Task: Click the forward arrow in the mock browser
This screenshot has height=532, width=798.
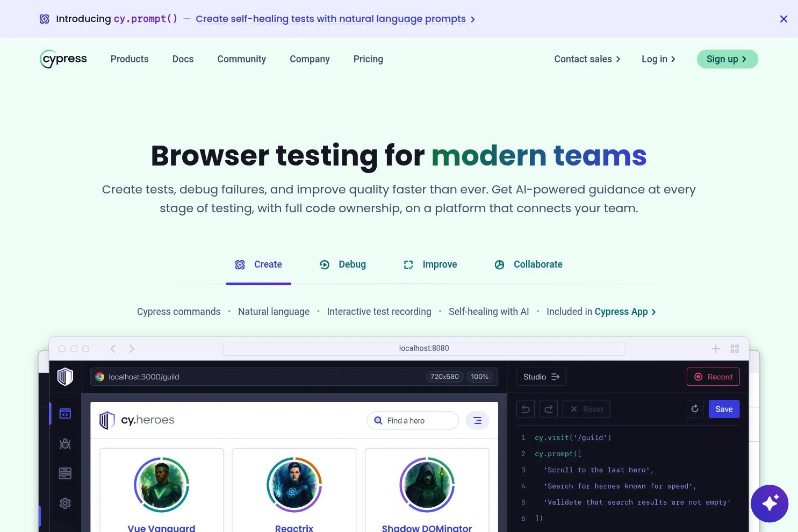Action: pos(132,349)
